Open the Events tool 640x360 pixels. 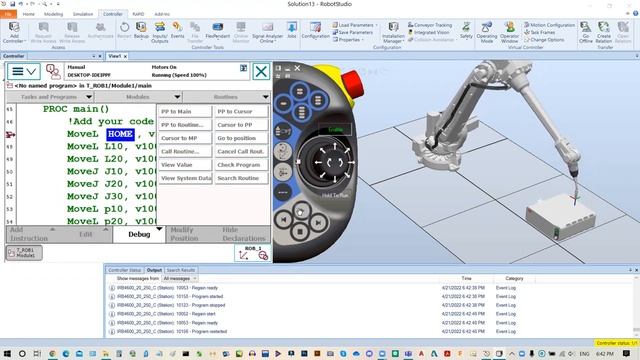point(177,31)
